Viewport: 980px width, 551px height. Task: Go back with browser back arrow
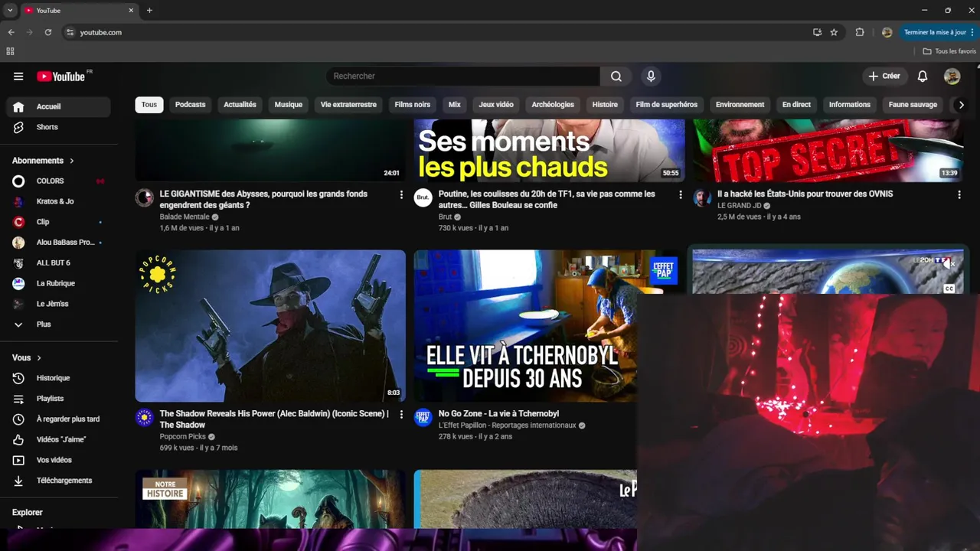pos(11,32)
